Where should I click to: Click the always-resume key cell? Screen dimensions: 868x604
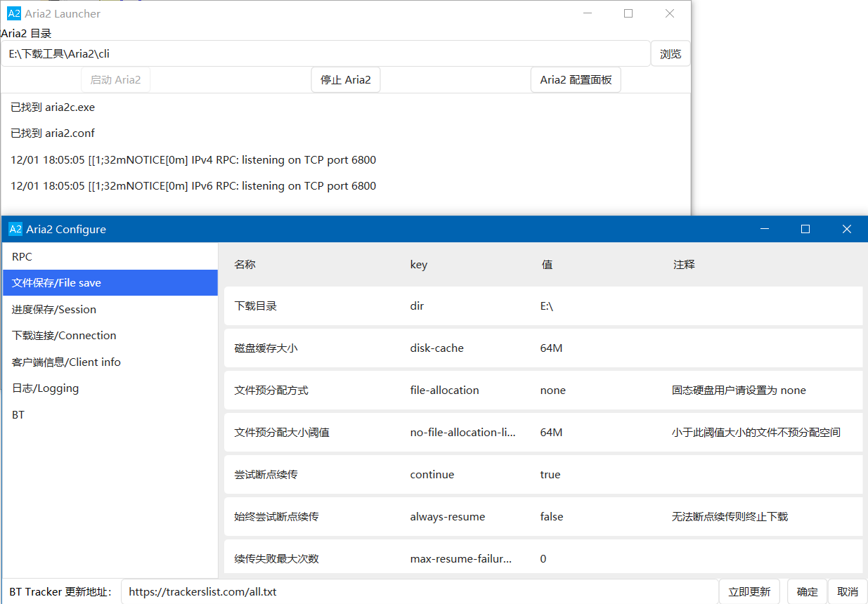[x=448, y=517]
